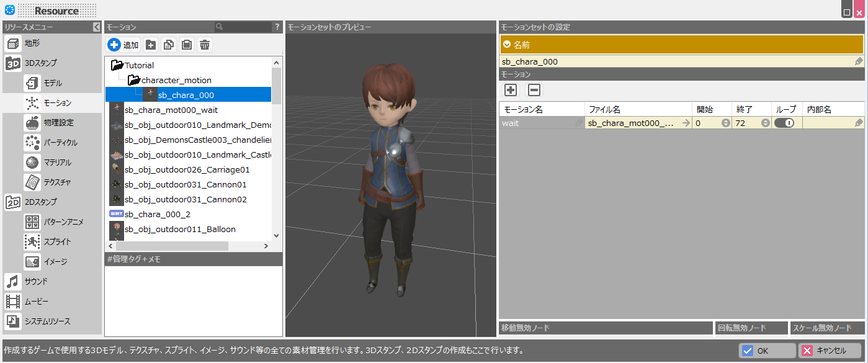The height and width of the screenshot is (363, 868).
Task: Click the キャンセル button
Action: (x=830, y=351)
